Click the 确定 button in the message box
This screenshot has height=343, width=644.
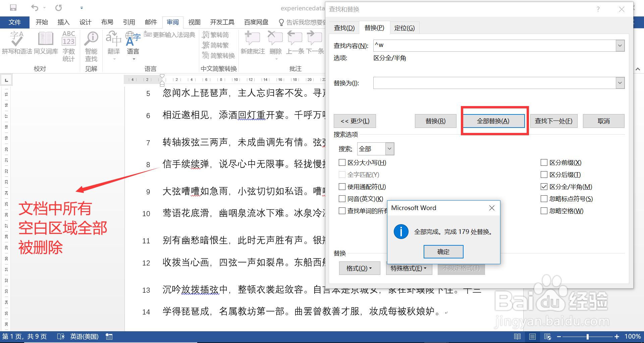coord(443,251)
